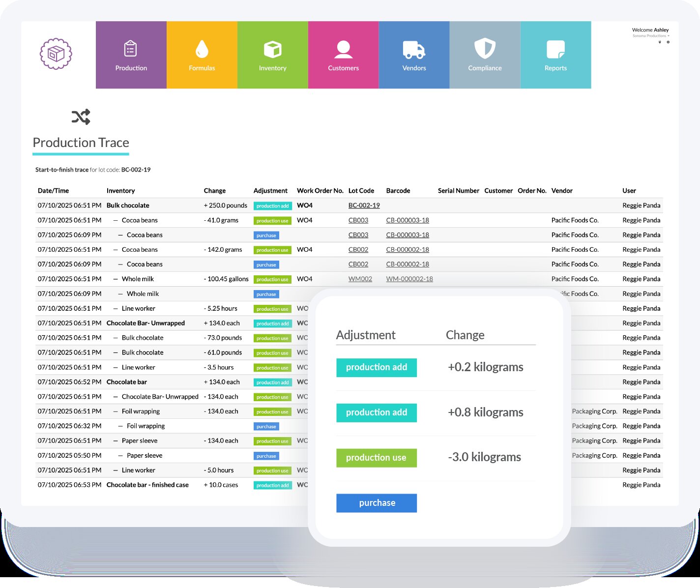
Task: Click the app logo badge icon
Action: 56,54
